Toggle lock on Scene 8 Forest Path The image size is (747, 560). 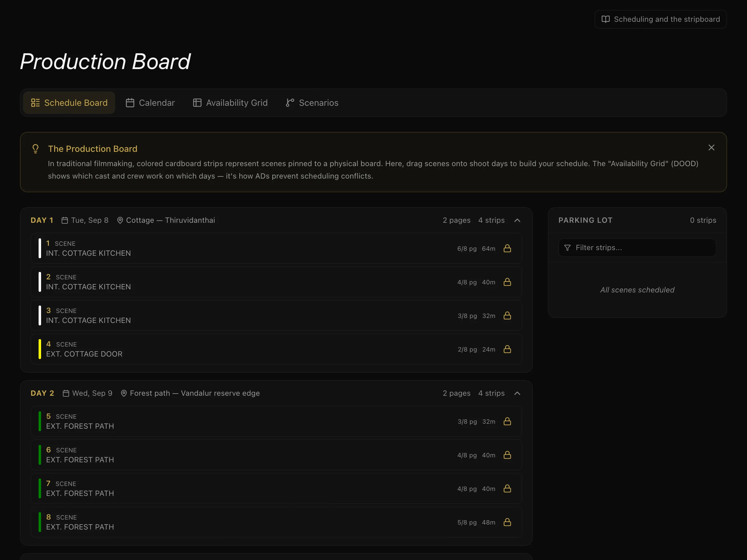(x=507, y=522)
